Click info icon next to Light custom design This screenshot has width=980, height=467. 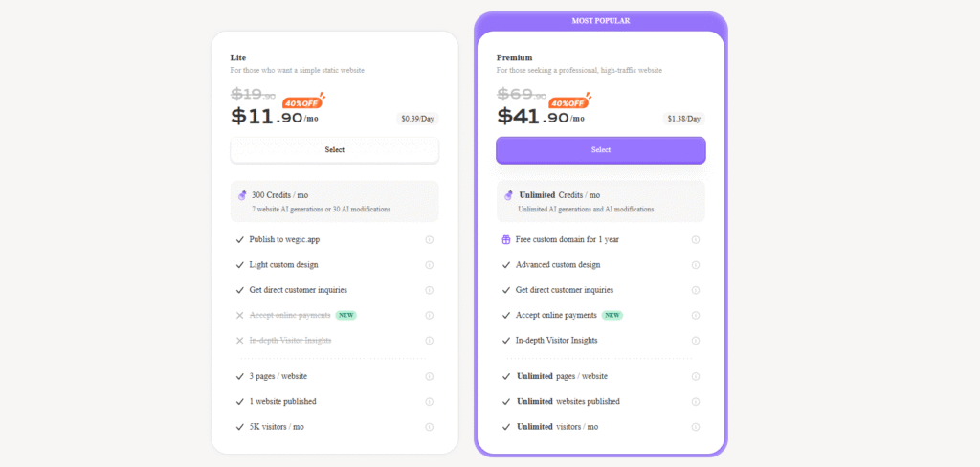point(430,265)
